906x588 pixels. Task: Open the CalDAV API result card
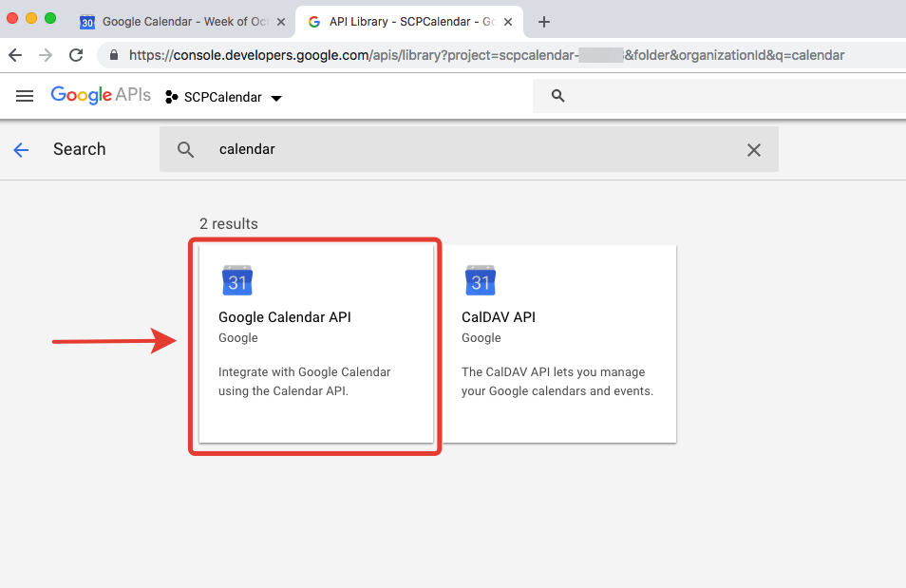pos(558,344)
